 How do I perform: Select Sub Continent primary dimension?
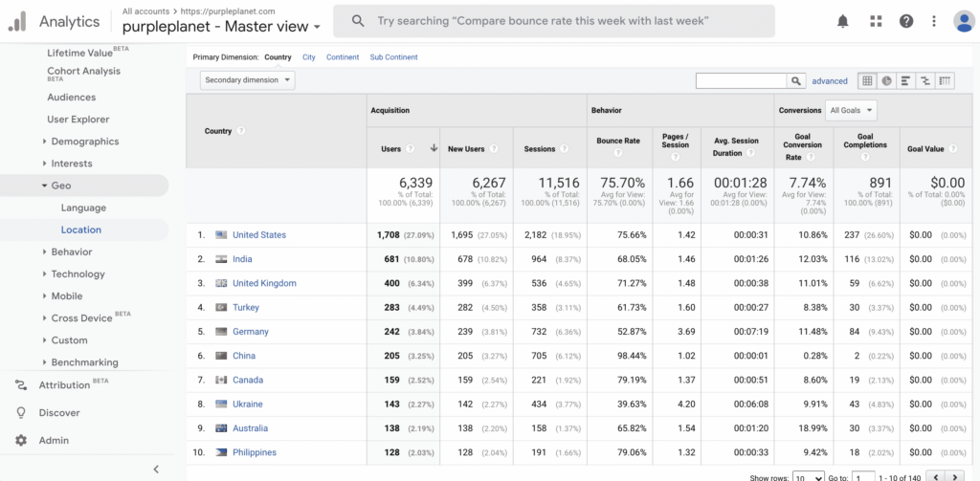[393, 56]
